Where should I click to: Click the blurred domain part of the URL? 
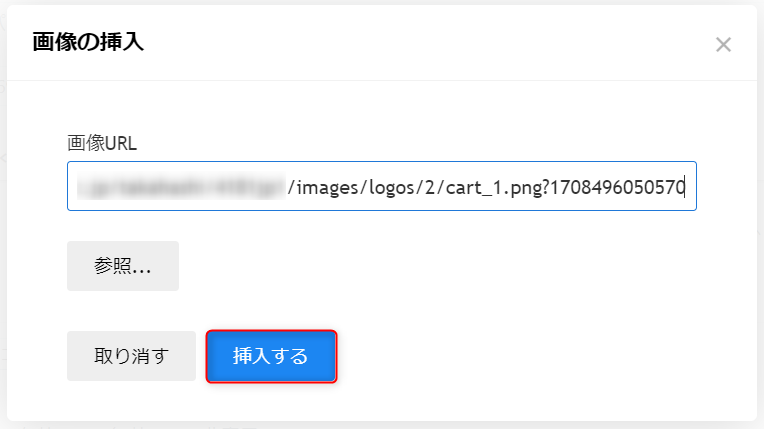point(181,188)
